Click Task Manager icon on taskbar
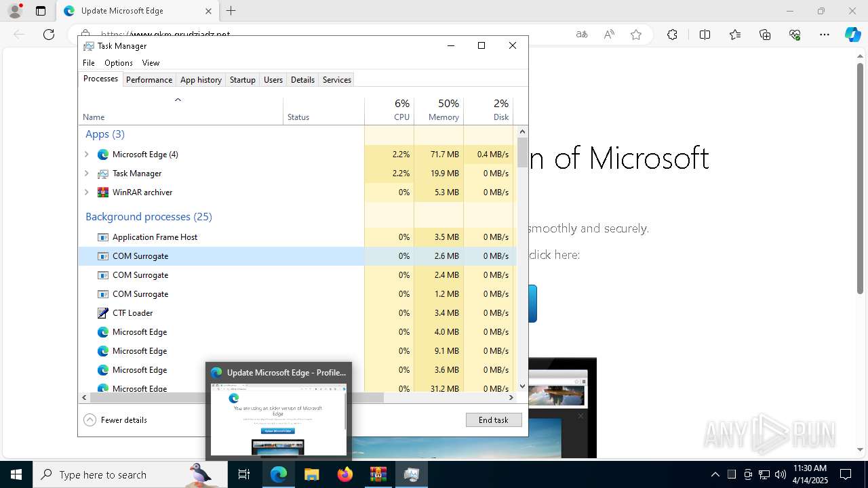The width and height of the screenshot is (868, 488). click(x=411, y=474)
